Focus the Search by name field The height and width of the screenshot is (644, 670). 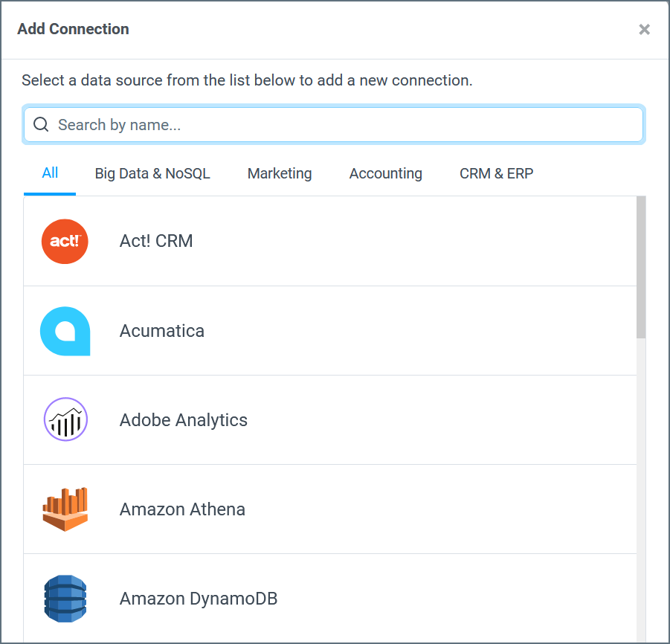[333, 124]
